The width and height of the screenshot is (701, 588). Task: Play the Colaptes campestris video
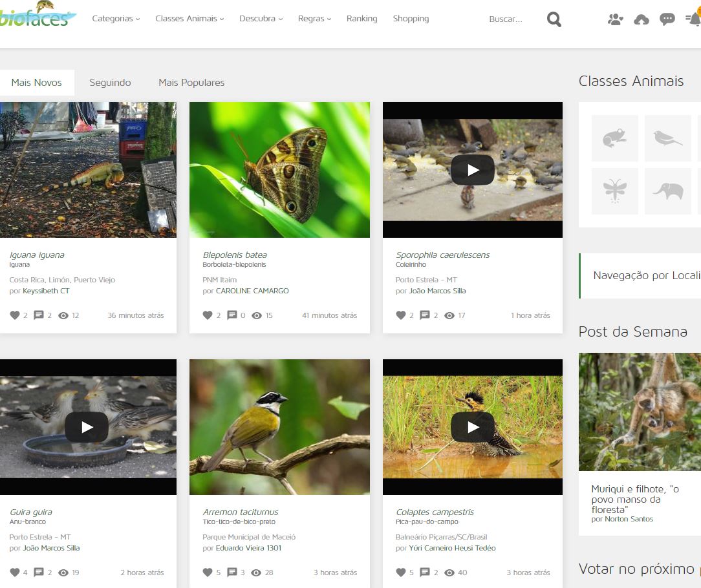click(x=473, y=427)
